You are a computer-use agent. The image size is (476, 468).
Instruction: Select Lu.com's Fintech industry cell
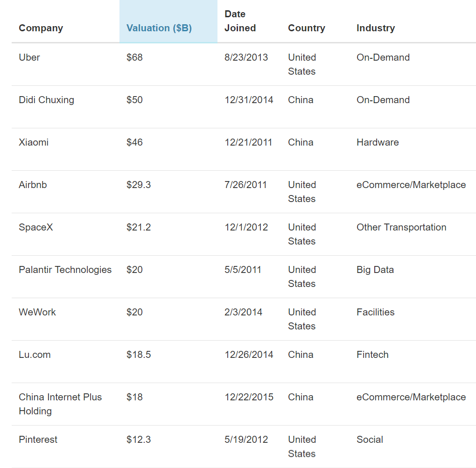pos(372,355)
